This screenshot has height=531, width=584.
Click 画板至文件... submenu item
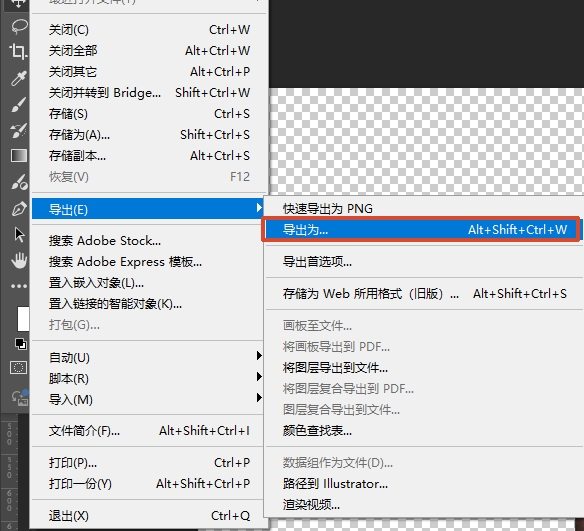point(424,326)
